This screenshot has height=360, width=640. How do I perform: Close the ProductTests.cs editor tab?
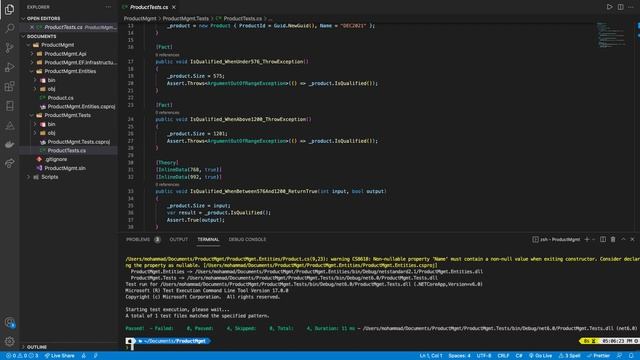pos(174,7)
